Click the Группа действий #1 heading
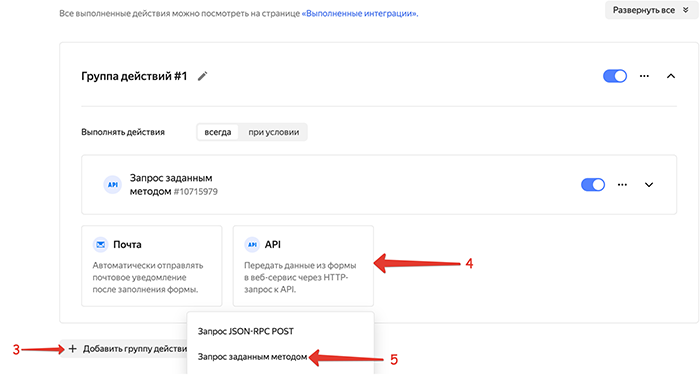Image resolution: width=700 pixels, height=384 pixels. (134, 76)
